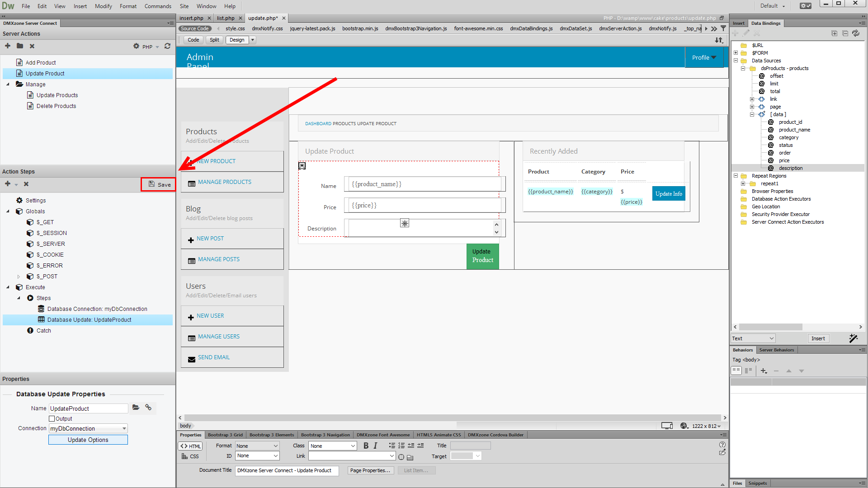868x488 pixels.
Task: Open preview in browser globe icon
Action: 684,426
